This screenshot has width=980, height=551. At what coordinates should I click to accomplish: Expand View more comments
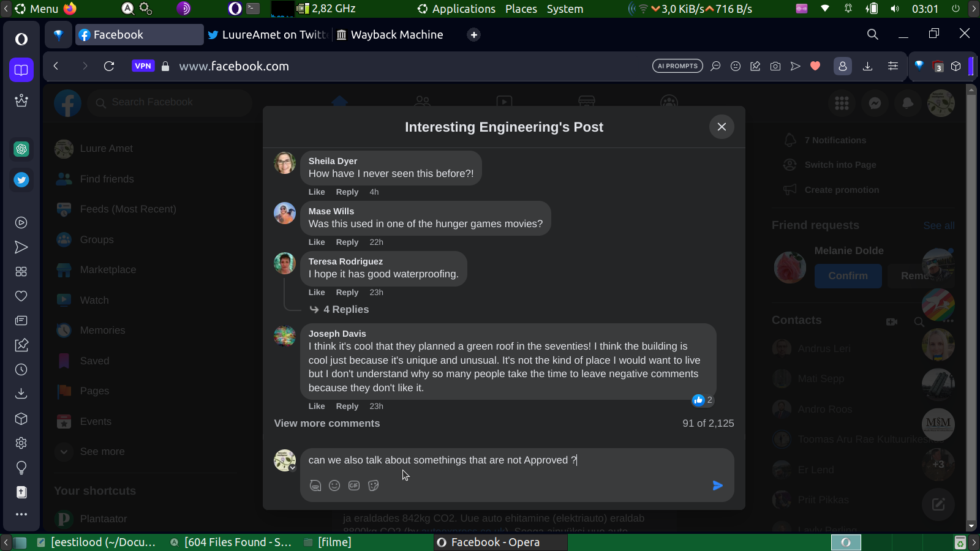coord(326,423)
